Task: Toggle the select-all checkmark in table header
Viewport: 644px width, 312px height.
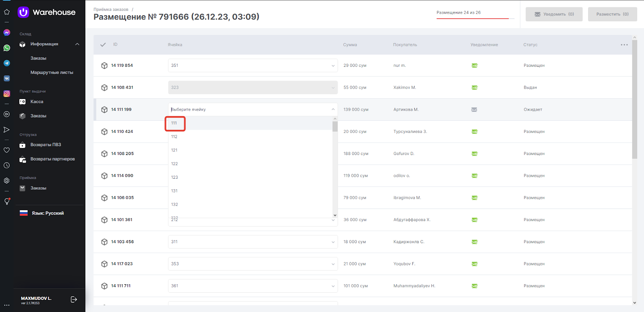Action: 103,45
